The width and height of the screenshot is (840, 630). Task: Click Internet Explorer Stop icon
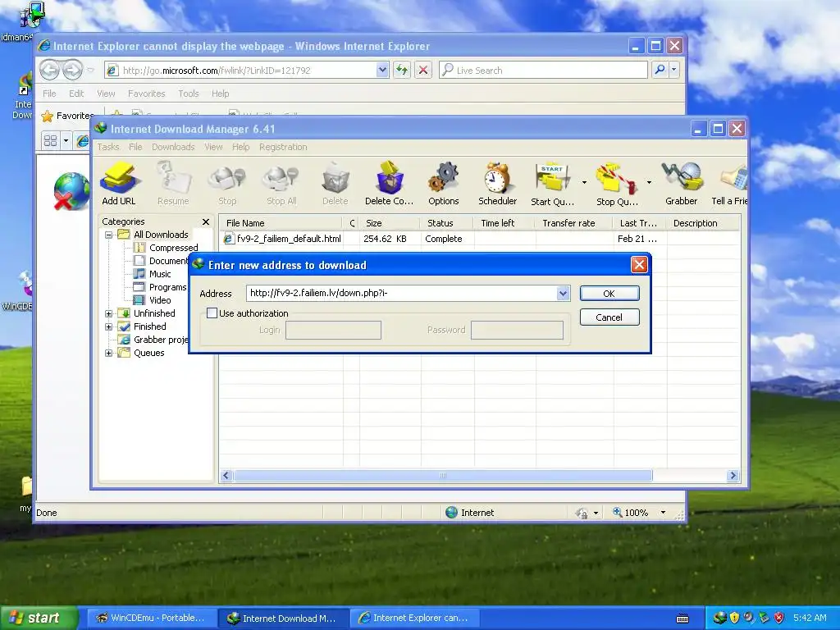point(423,71)
